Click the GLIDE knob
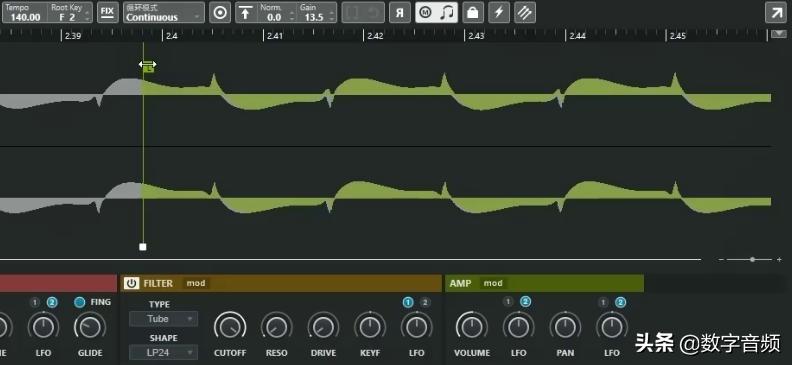 90,327
